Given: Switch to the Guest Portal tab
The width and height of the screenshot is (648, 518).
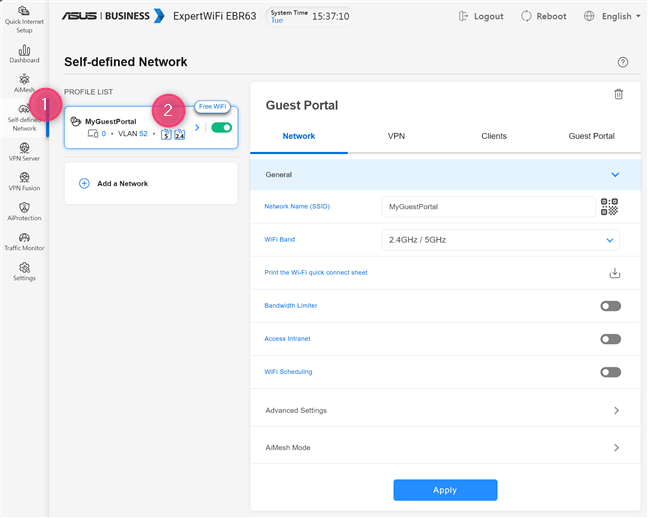Looking at the screenshot, I should pyautogui.click(x=591, y=136).
